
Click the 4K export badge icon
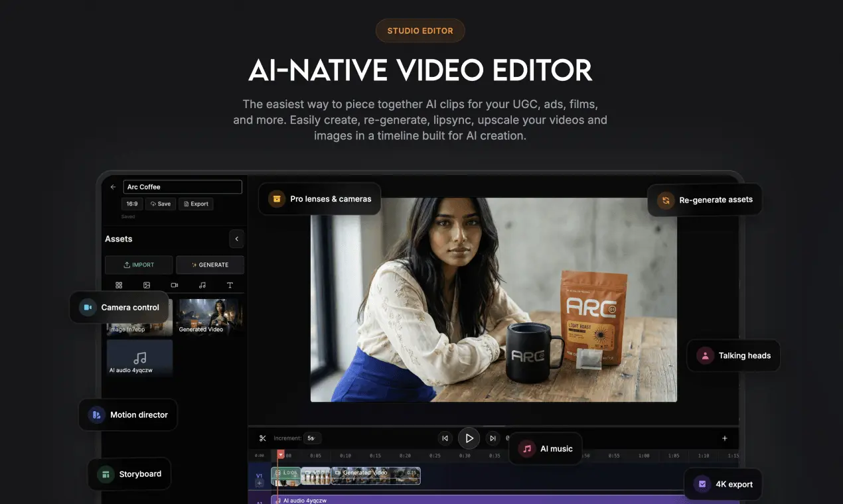702,484
